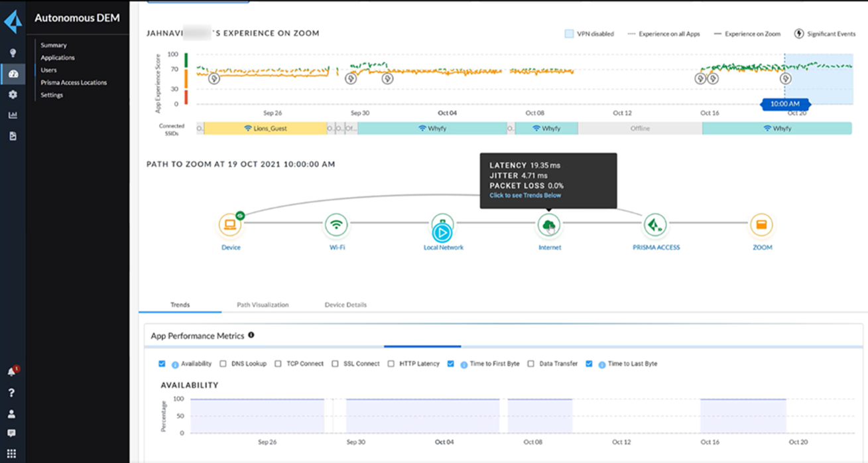Click the ZOOM application node icon

(x=761, y=226)
